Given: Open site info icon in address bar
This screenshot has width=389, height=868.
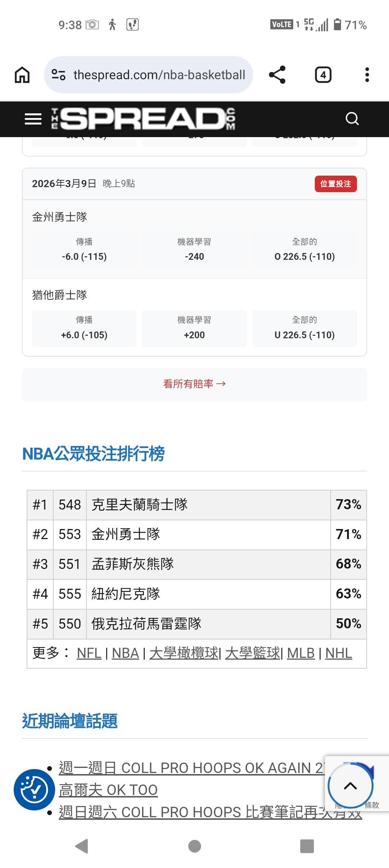Looking at the screenshot, I should pyautogui.click(x=58, y=75).
